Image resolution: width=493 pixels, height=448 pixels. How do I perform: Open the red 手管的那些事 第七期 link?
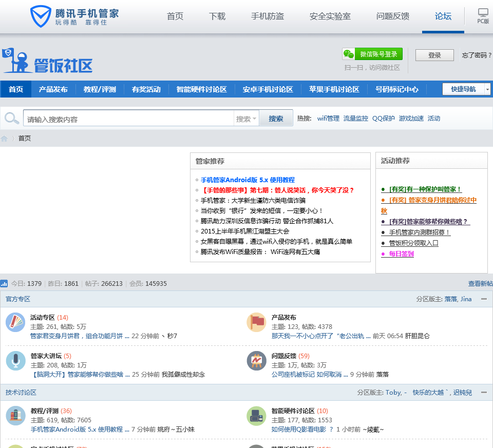(x=277, y=190)
